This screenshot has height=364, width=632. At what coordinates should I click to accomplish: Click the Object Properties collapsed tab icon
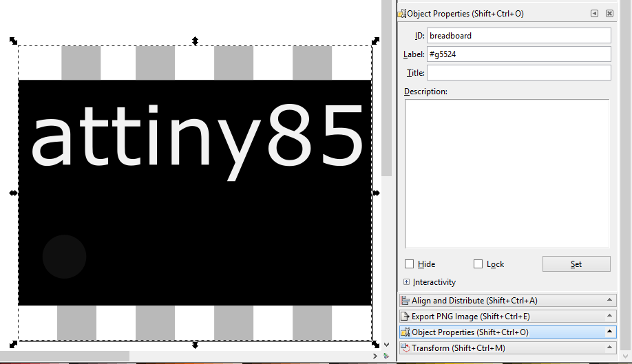(x=405, y=332)
